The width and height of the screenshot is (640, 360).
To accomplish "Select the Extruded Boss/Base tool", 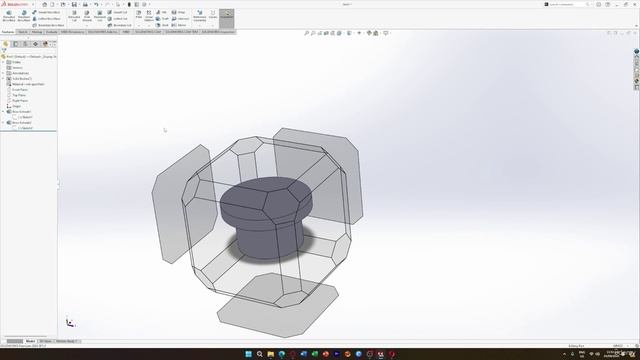I will 9,16.
